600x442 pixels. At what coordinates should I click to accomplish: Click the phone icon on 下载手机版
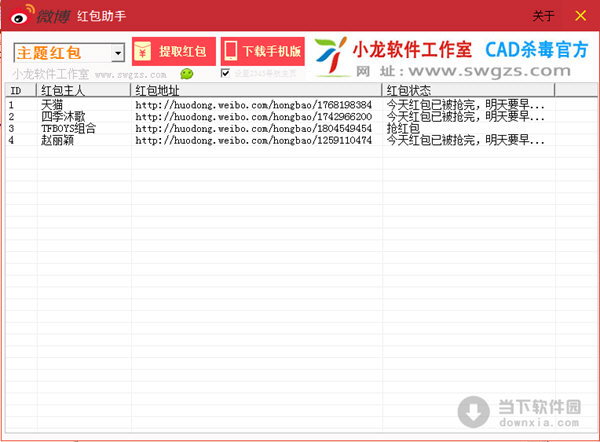click(231, 51)
